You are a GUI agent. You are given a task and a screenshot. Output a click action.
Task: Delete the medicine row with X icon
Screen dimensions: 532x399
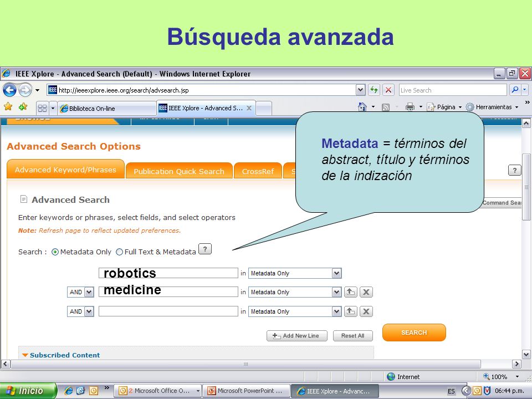tap(366, 292)
